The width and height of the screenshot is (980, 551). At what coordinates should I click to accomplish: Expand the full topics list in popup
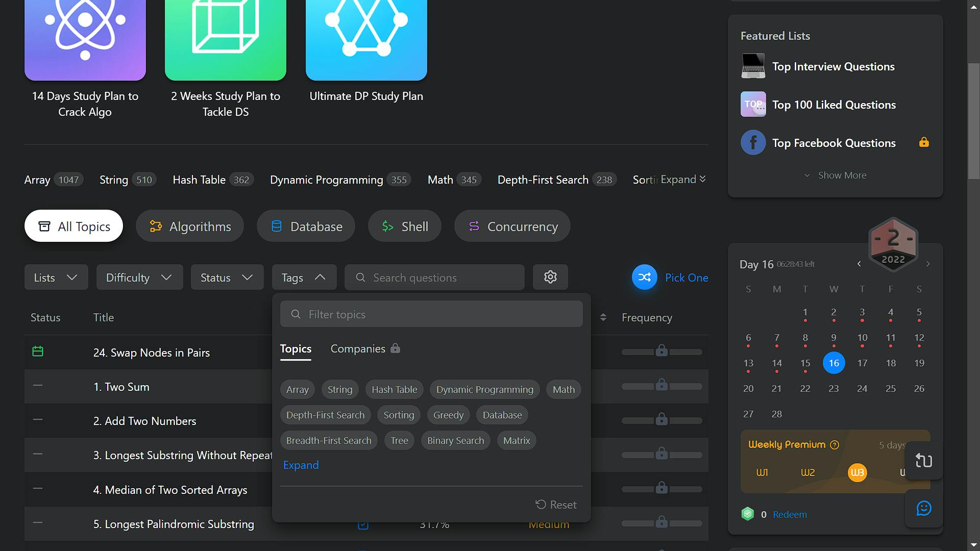(x=301, y=465)
